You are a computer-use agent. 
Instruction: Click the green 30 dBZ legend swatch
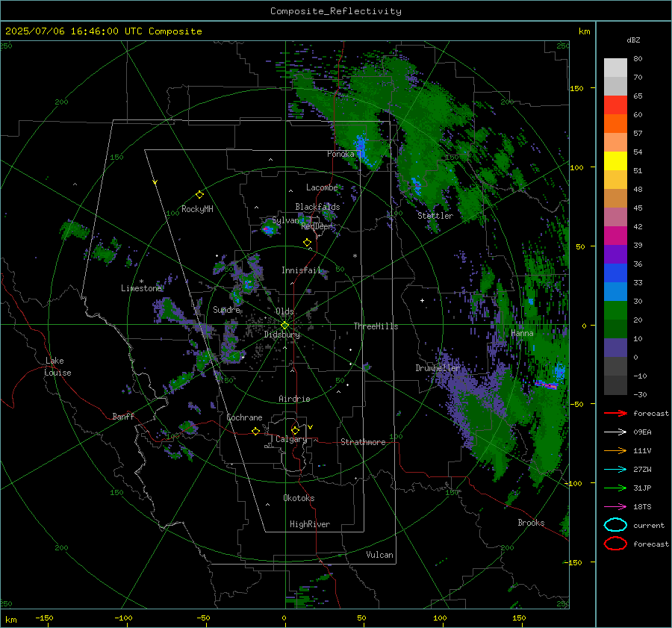coord(615,310)
